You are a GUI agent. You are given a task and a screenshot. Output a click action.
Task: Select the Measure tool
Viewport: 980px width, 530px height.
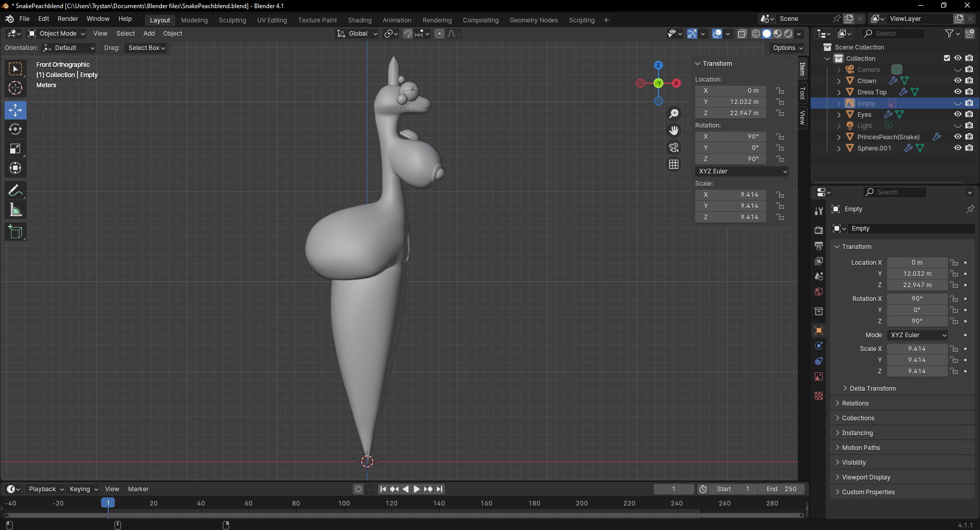[x=15, y=210]
